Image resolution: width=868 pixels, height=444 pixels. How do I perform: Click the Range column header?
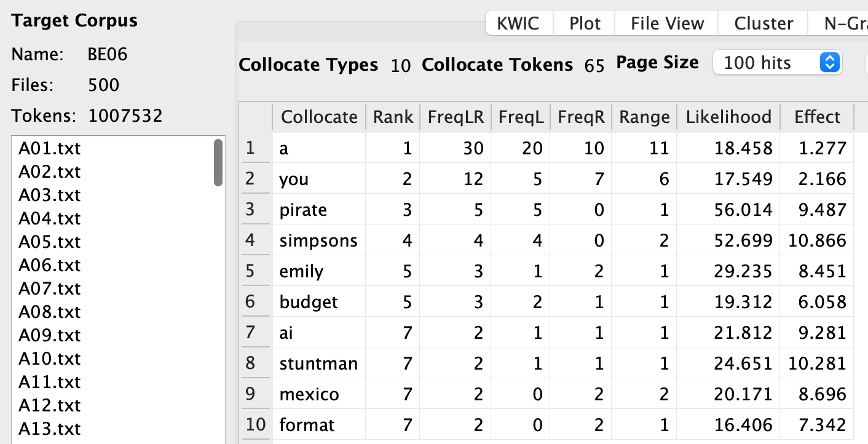pos(644,117)
